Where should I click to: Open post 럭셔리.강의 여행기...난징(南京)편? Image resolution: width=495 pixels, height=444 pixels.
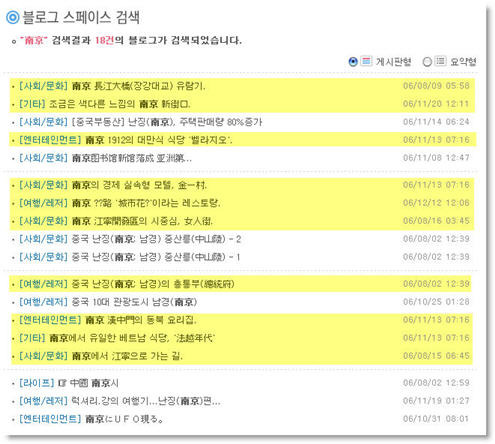[146, 401]
